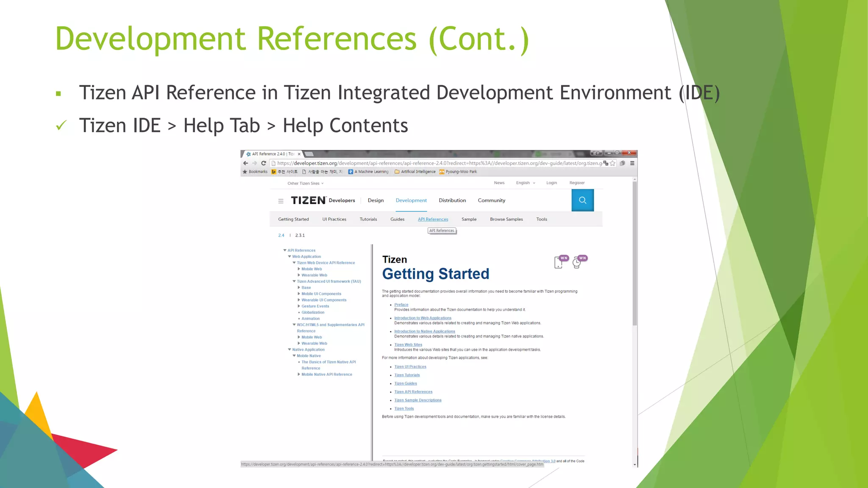Click the Login link
The height and width of the screenshot is (488, 868).
(x=551, y=183)
